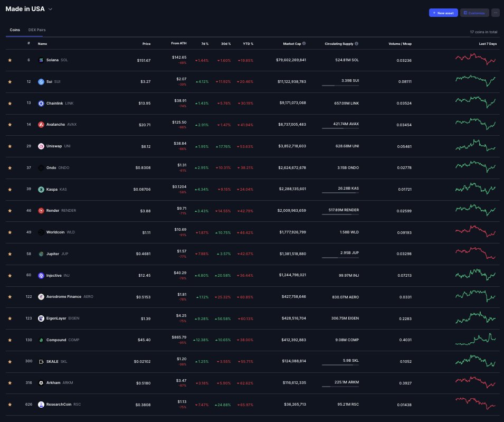Click the Jupiter coin logo icon
This screenshot has height=422, width=504.
click(x=41, y=254)
